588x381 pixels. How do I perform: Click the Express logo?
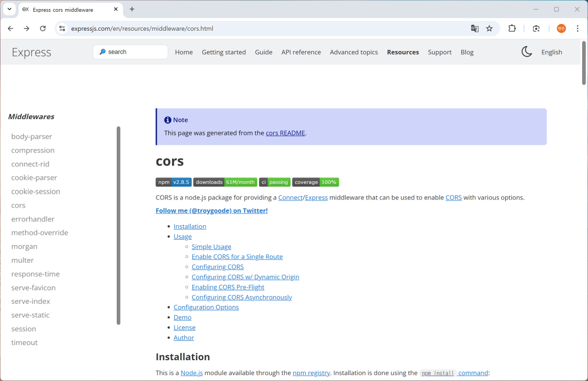coord(32,52)
